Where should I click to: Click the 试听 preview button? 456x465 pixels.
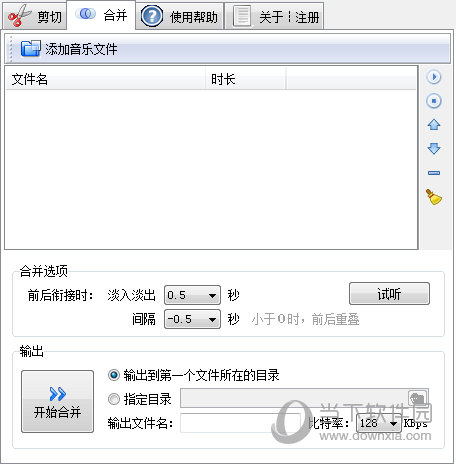pyautogui.click(x=389, y=294)
